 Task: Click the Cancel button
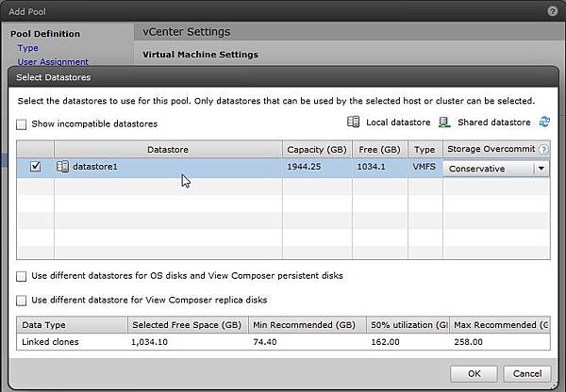click(x=527, y=373)
